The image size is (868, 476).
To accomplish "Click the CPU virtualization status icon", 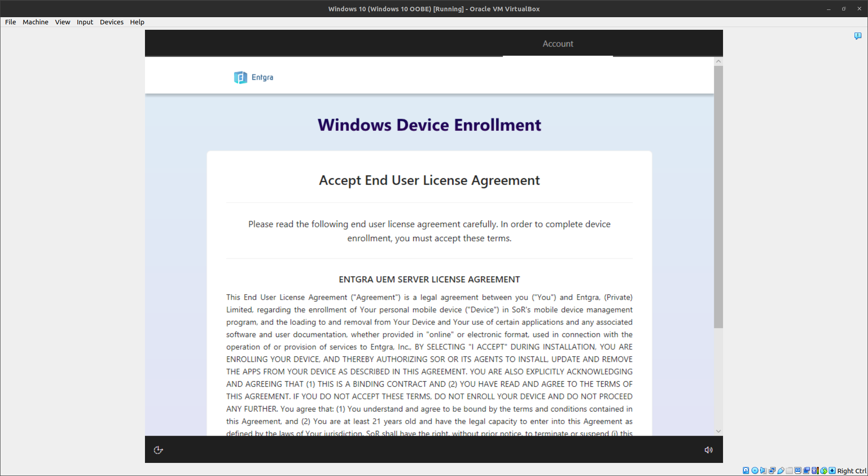I will click(815, 471).
